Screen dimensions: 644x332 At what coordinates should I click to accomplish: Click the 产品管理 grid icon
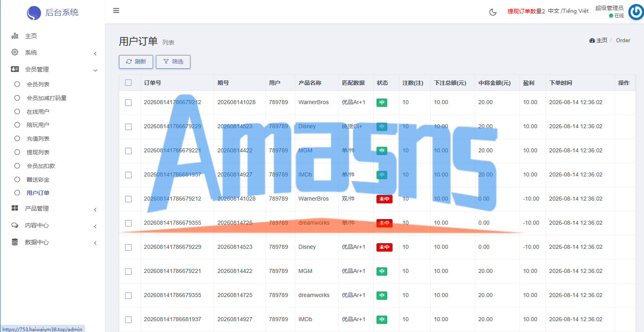[15, 208]
